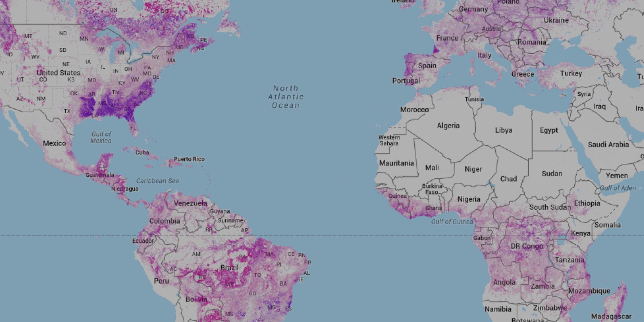Click the Brazil label on the map
644x322 pixels.
coord(229,268)
